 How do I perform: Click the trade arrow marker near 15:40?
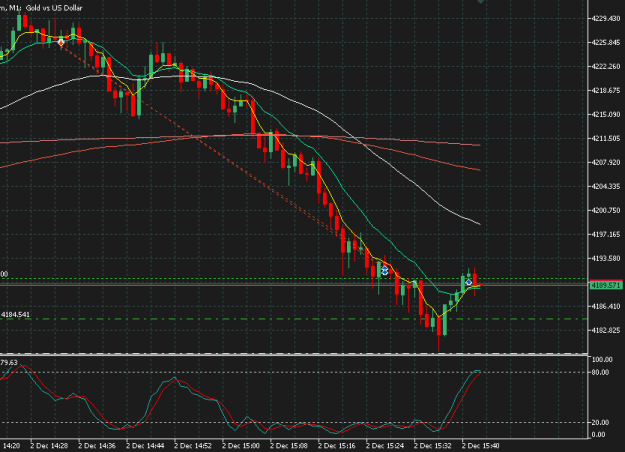(x=469, y=282)
